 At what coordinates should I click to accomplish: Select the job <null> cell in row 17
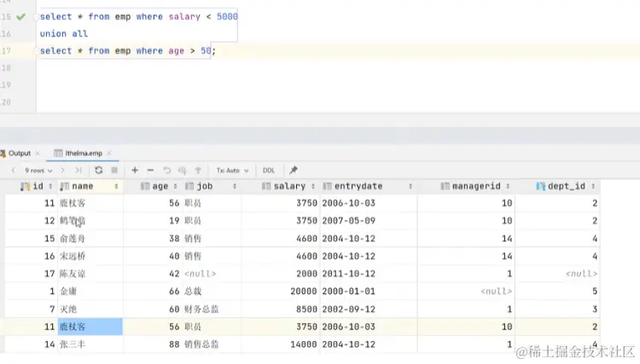click(212, 274)
